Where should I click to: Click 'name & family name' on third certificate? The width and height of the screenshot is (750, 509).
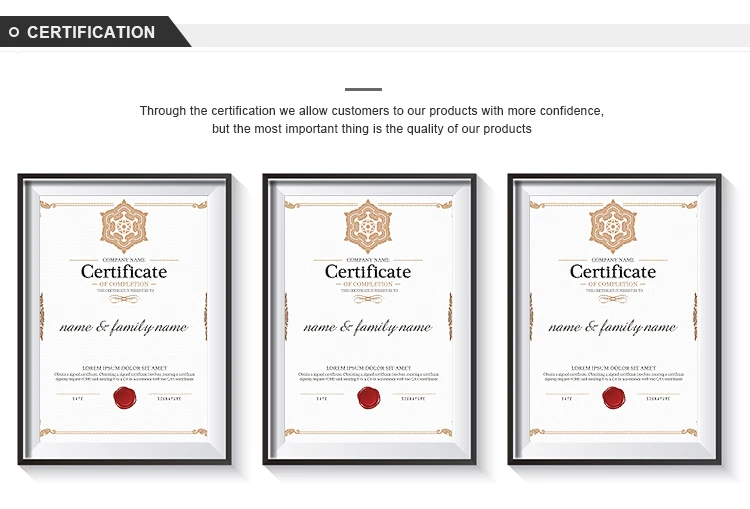tap(613, 327)
